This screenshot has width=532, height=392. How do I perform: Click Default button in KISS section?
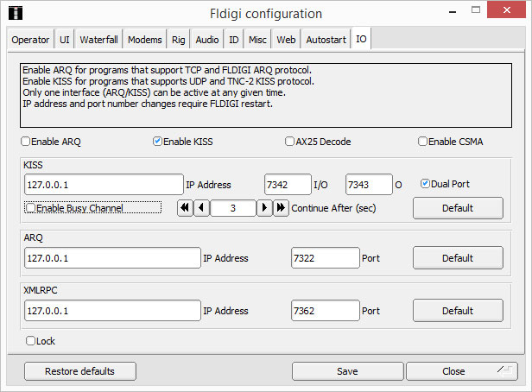pyautogui.click(x=458, y=208)
